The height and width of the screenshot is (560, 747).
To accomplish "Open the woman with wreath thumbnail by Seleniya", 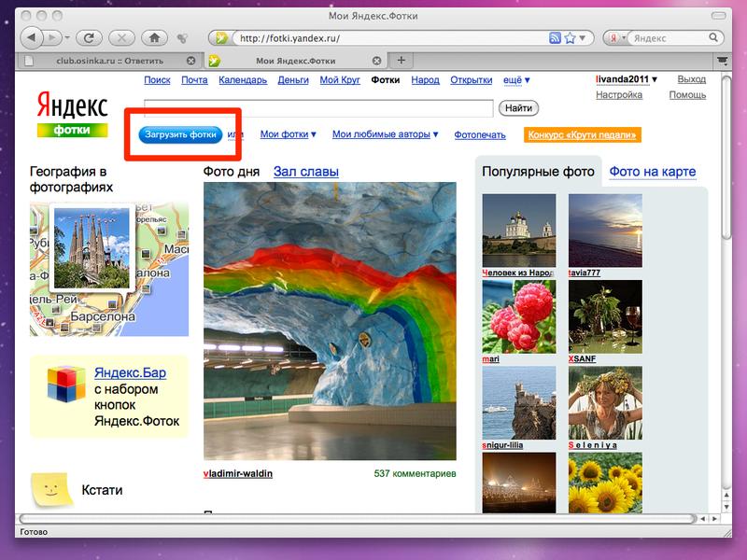I will (x=605, y=403).
